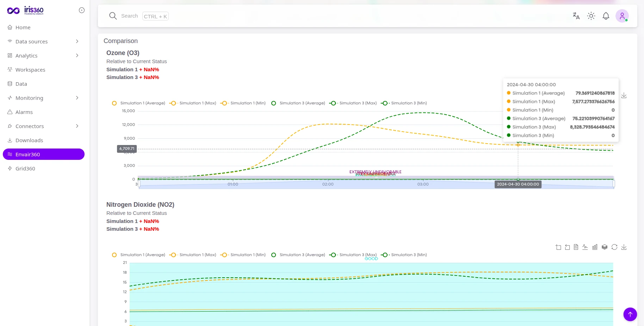Activate zoom area tool on NO2 chart
Image resolution: width=644 pixels, height=326 pixels.
pos(558,247)
